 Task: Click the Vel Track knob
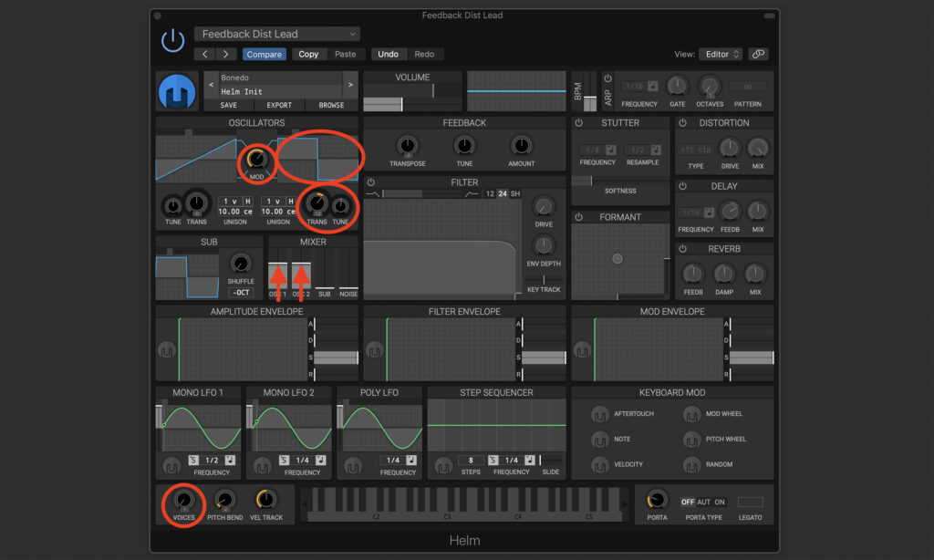coord(265,500)
